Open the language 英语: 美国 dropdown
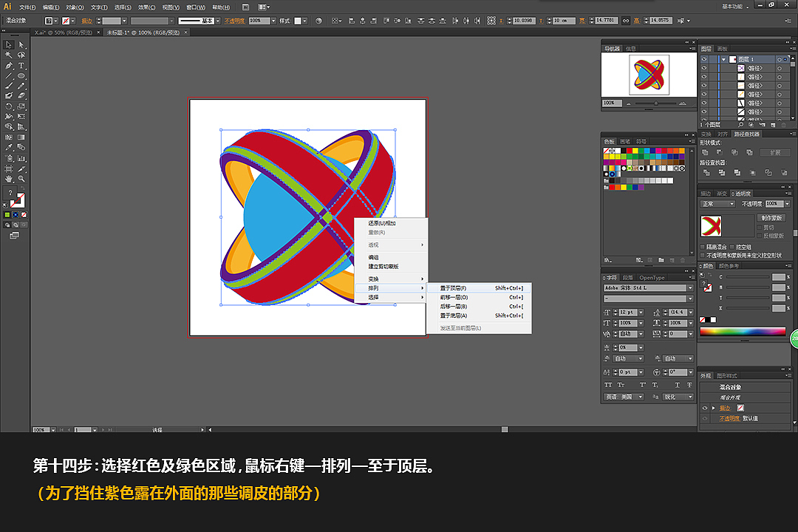This screenshot has width=798, height=532. tap(624, 397)
